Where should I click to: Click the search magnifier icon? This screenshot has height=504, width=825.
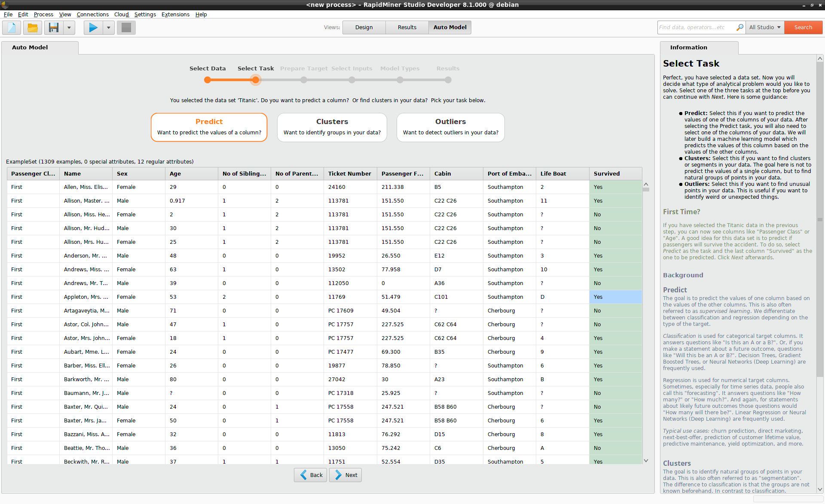[739, 27]
